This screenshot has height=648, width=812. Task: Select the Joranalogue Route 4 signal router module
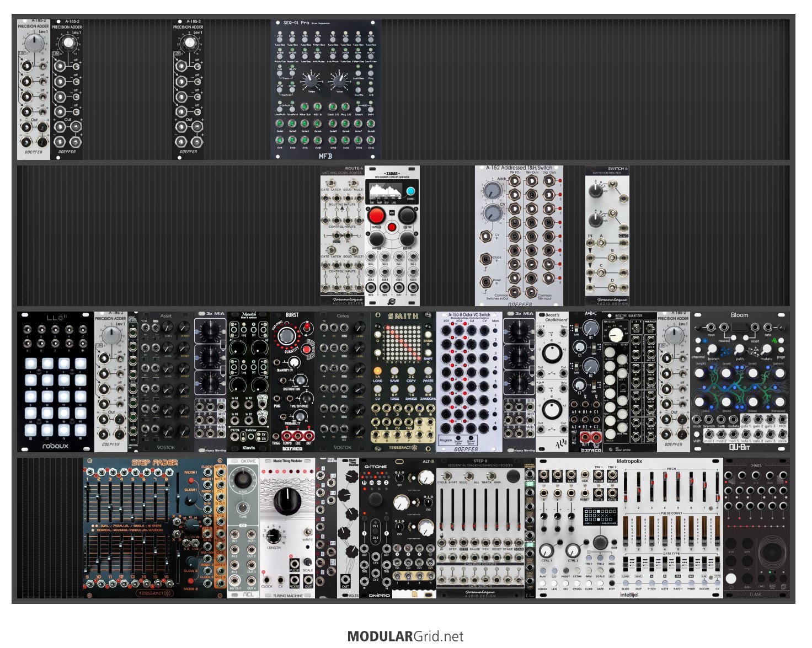[342, 235]
